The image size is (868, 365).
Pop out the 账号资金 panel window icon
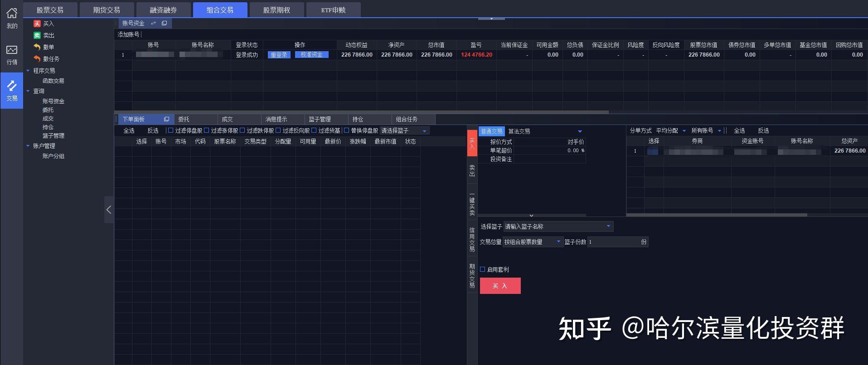(x=164, y=23)
